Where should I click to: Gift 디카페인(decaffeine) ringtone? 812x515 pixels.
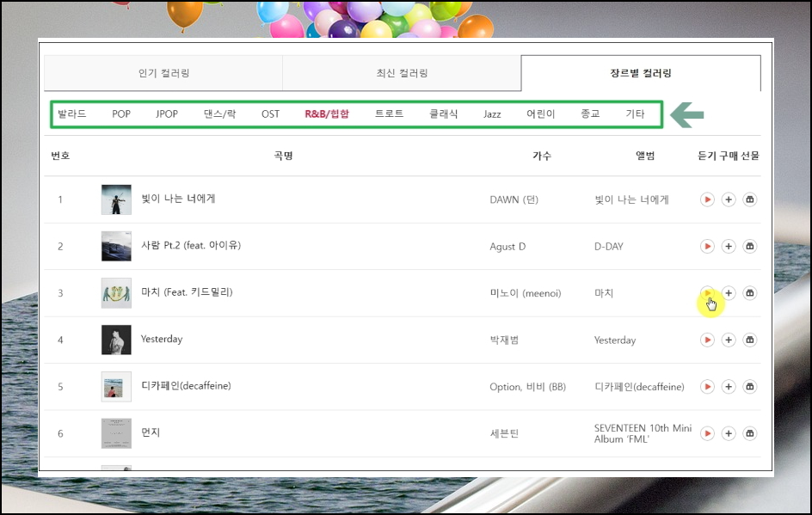pyautogui.click(x=749, y=387)
